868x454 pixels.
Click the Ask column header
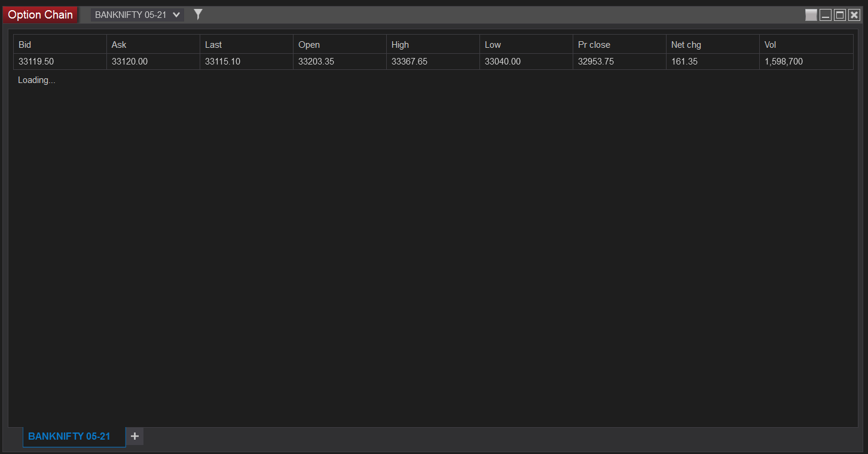(154, 44)
